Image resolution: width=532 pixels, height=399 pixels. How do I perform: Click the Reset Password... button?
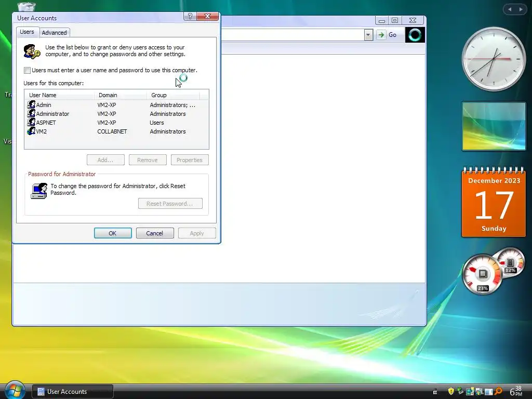[x=170, y=204]
